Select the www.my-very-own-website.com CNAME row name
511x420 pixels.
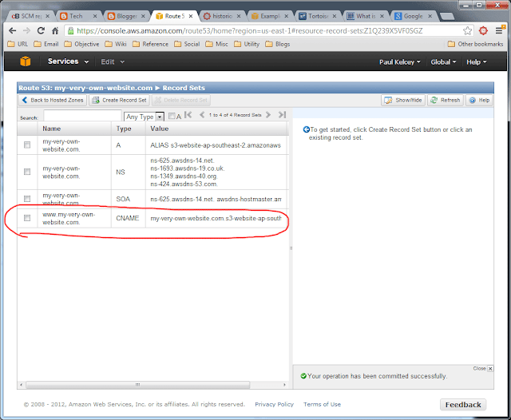click(69, 218)
